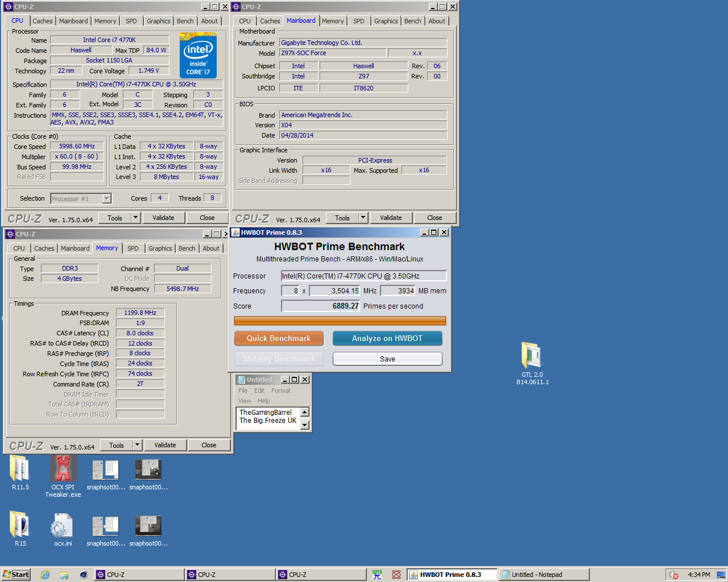
Task: Click Validate in the CPU window
Action: click(163, 218)
